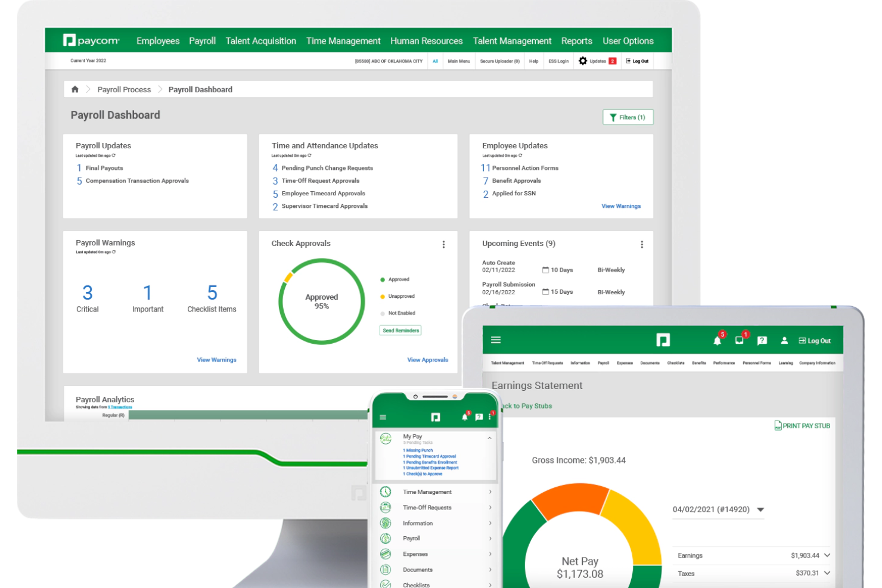
Task: Open the Human Resources menu
Action: click(427, 41)
